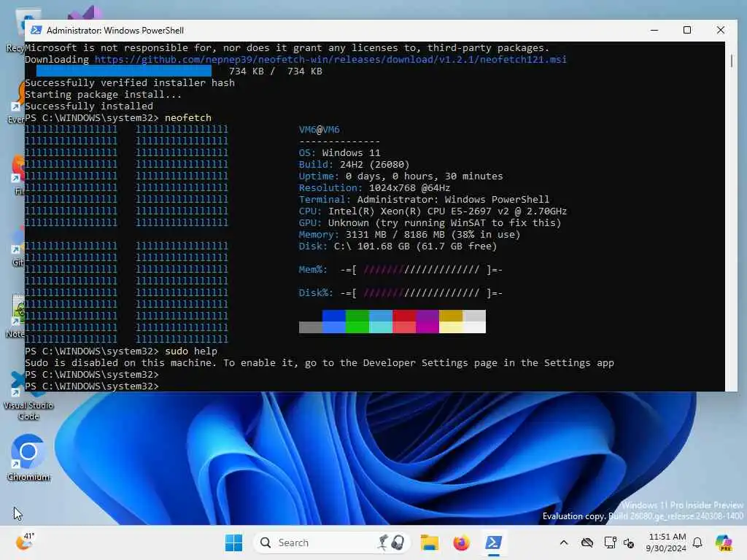The height and width of the screenshot is (560, 747).
Task: Open the notification bell
Action: tap(697, 542)
